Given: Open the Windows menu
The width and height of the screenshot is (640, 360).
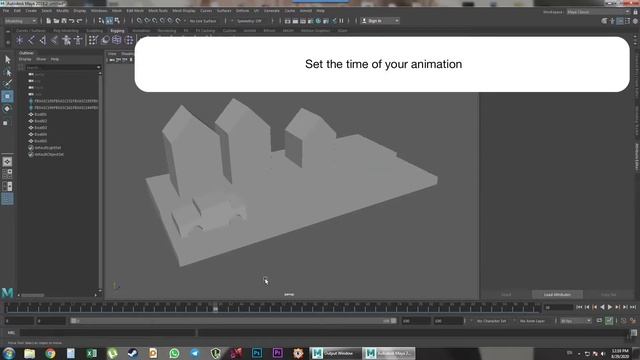Looking at the screenshot, I should 99,11.
